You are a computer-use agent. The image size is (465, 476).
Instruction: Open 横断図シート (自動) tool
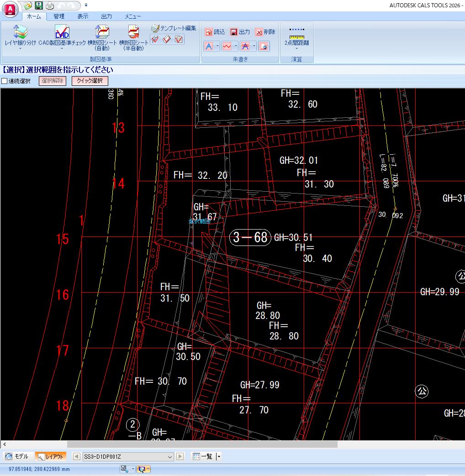click(x=102, y=32)
